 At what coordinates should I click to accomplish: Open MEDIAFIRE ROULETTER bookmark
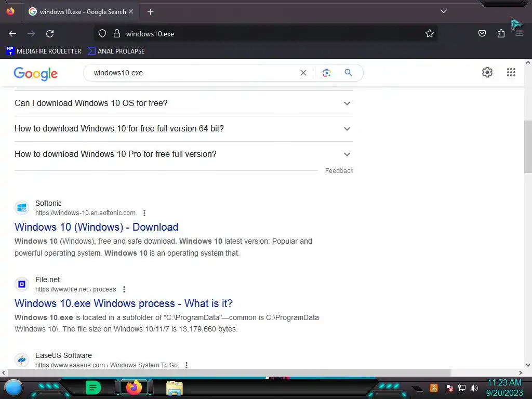click(44, 51)
